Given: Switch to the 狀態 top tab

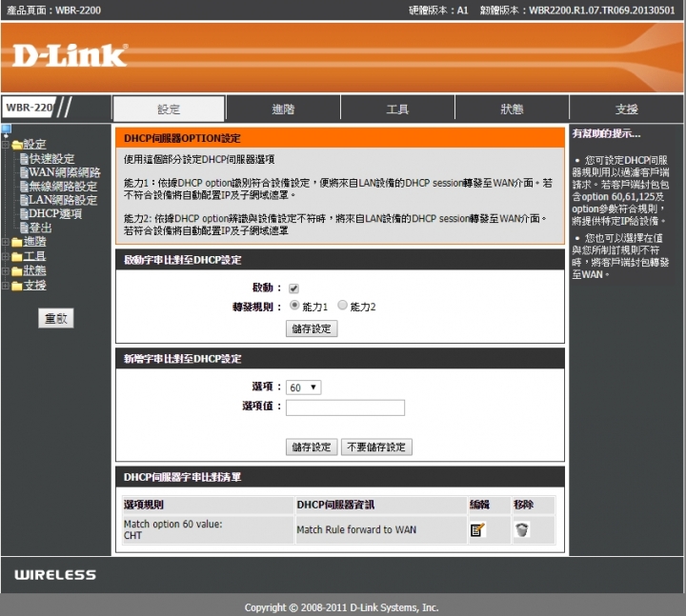Looking at the screenshot, I should [x=512, y=109].
